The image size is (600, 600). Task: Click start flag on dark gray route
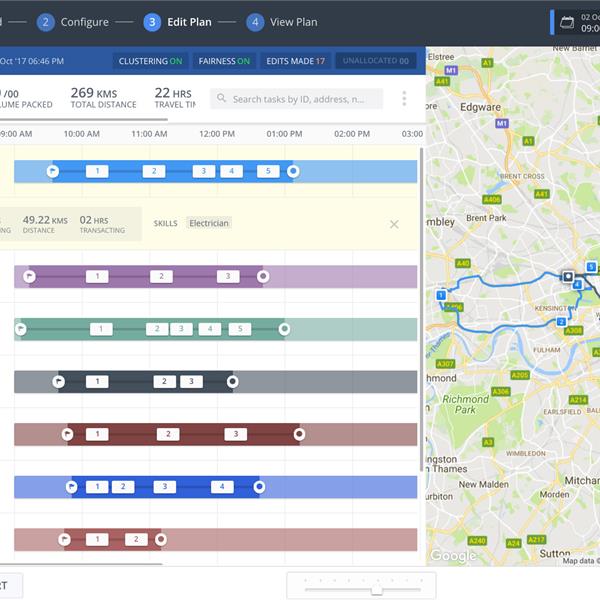point(59,382)
